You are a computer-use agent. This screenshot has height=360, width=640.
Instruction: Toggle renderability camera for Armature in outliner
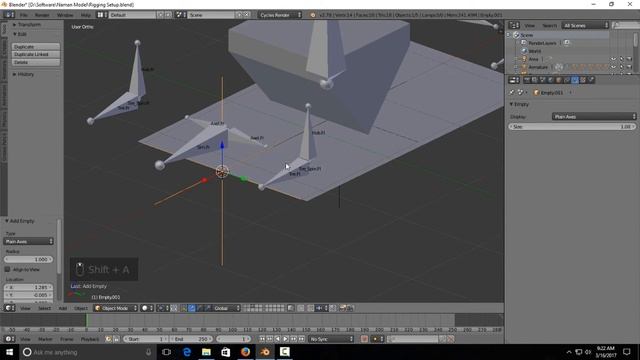(629, 67)
